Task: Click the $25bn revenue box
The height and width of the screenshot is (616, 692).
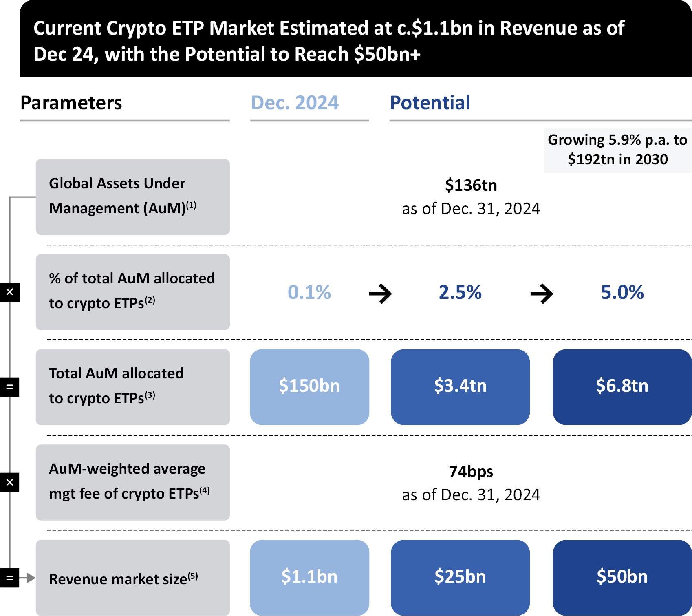Action: point(460,577)
